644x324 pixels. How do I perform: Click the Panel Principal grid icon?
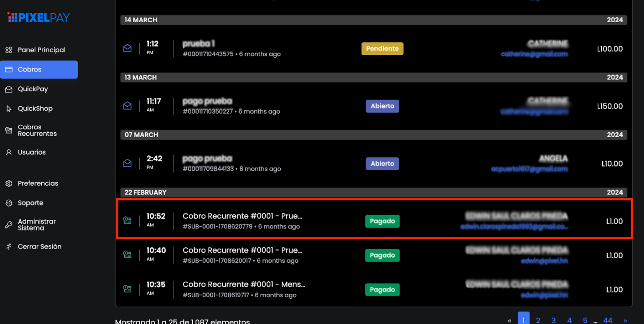point(9,50)
